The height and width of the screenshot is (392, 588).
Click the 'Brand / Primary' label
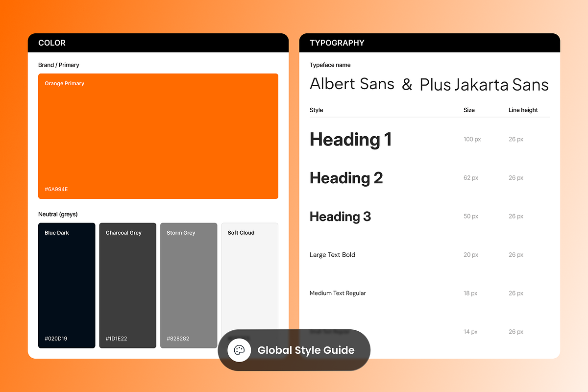click(59, 65)
